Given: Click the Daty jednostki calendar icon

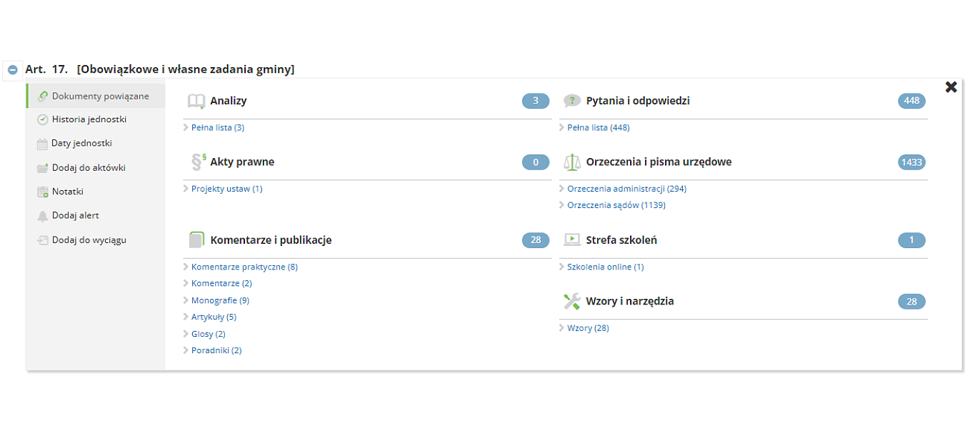Looking at the screenshot, I should point(42,144).
